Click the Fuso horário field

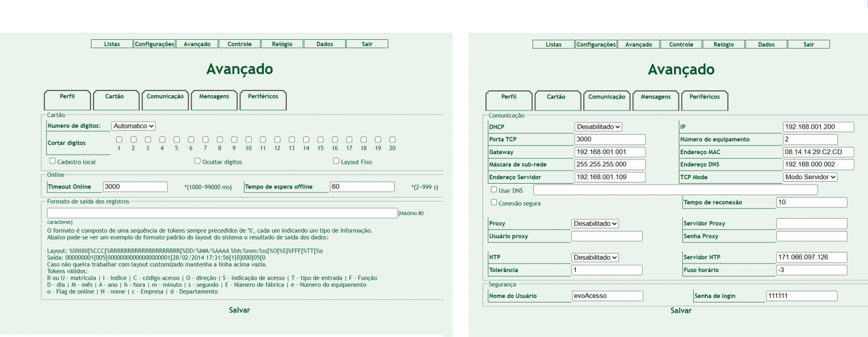click(x=812, y=270)
